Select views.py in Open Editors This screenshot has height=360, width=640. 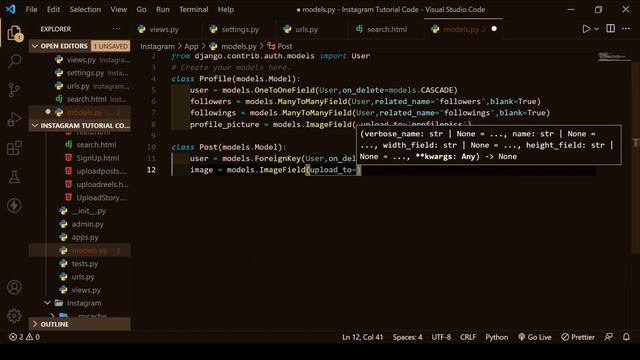(80, 60)
